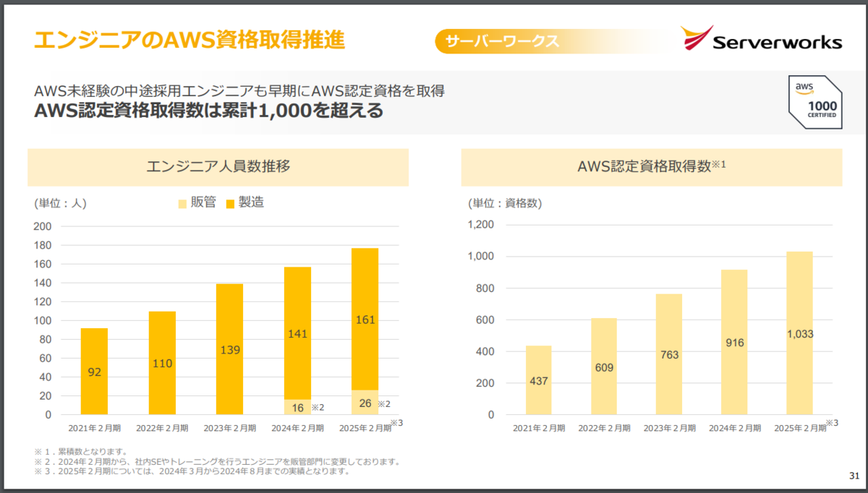Click the subtitle about AWS未経験の中途採用エンジニア
Screen dimensions: 868x493
click(x=239, y=91)
